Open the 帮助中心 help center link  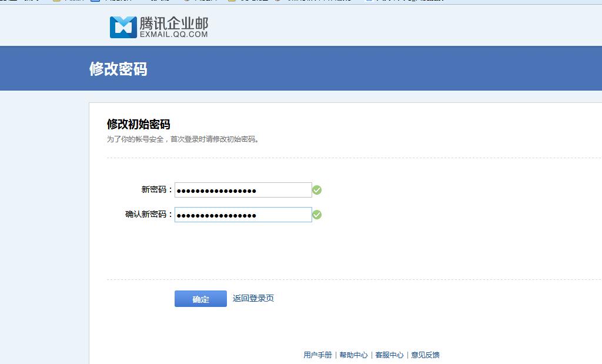[x=354, y=355]
